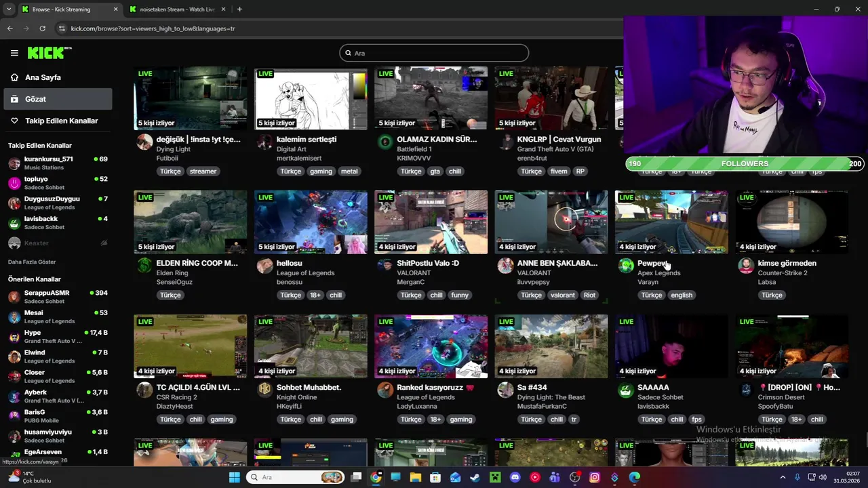The width and height of the screenshot is (868, 488).
Task: Switch to noisetaken Stream browser tab
Action: pos(178,9)
